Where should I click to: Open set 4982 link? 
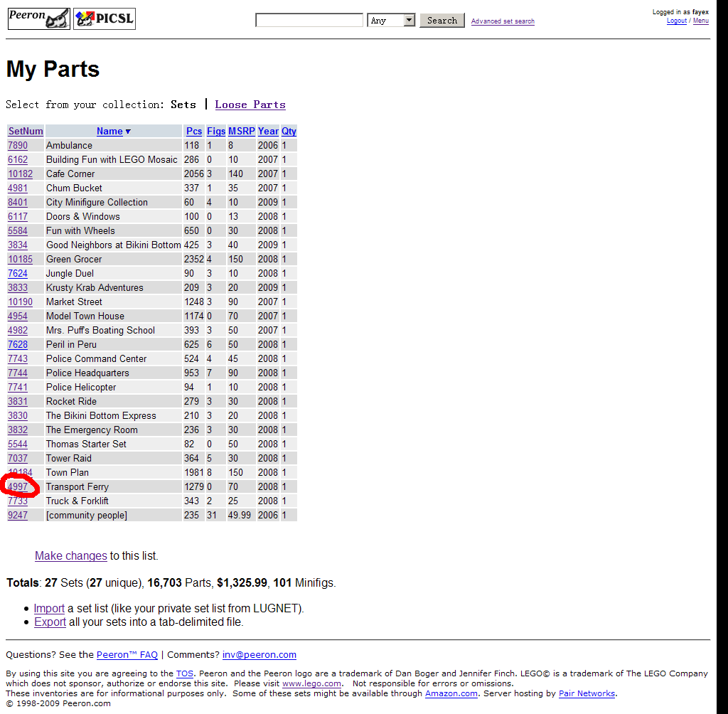click(18, 330)
